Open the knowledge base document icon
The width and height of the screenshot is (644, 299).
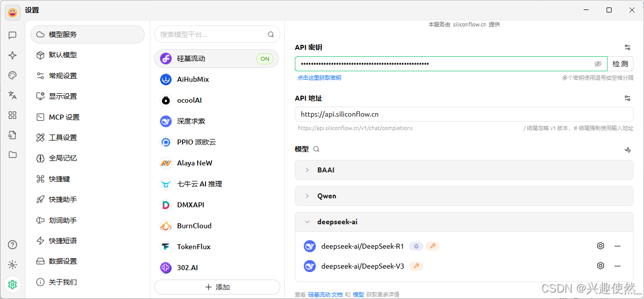pyautogui.click(x=12, y=135)
